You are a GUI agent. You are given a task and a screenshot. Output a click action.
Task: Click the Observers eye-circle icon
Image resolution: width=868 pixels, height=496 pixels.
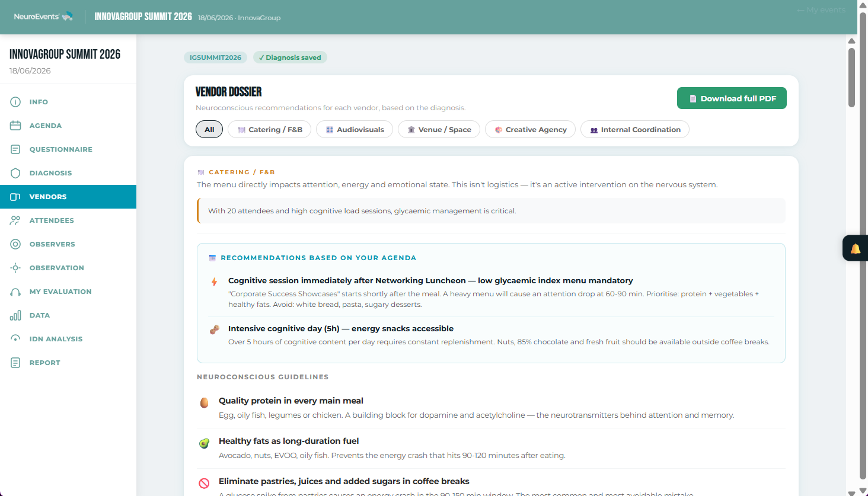[x=15, y=244]
